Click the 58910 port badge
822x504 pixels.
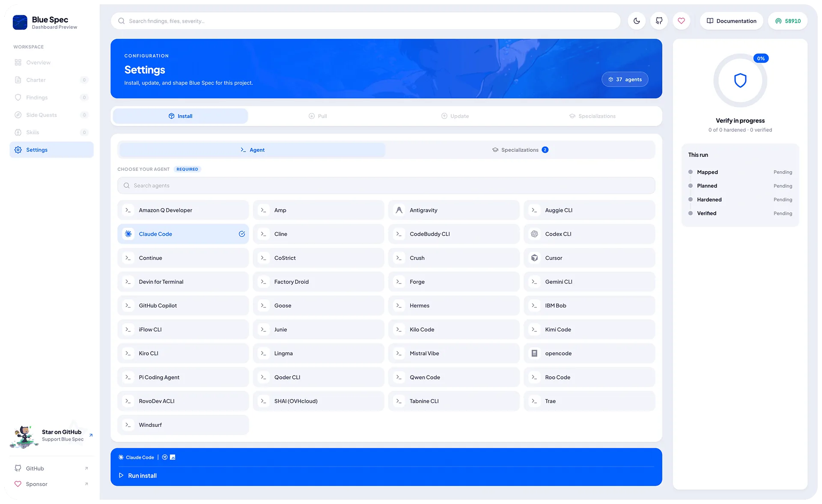[788, 21]
